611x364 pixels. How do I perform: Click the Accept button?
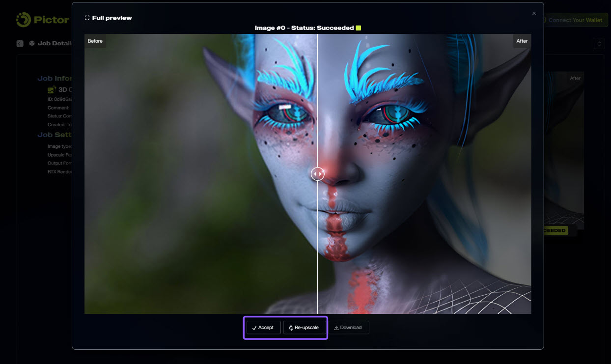coord(263,328)
